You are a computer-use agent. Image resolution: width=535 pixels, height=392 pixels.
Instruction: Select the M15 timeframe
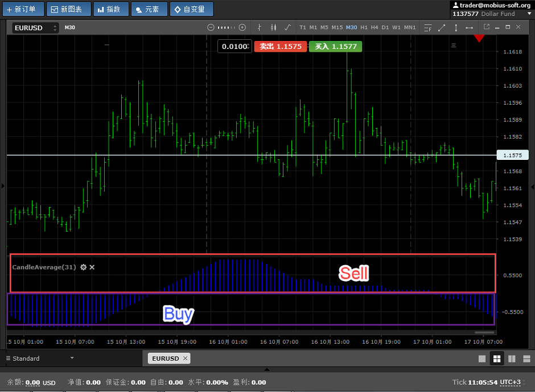(337, 27)
